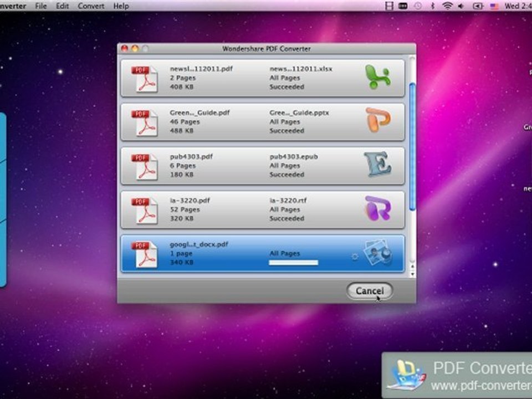This screenshot has height=399, width=532.
Task: Click the '180 KB' size label
Action: (182, 175)
